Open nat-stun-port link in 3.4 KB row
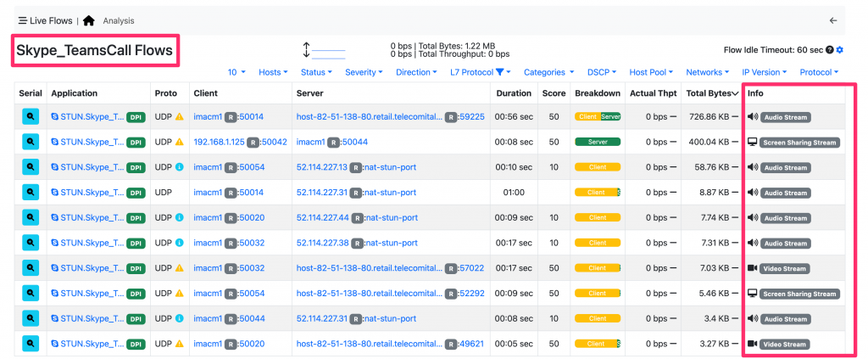 click(390, 318)
